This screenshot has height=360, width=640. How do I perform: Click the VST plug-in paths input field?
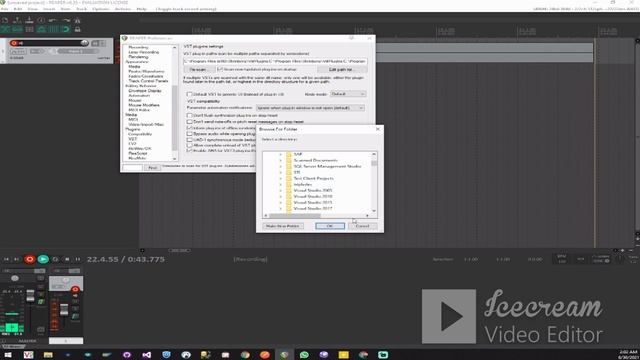pyautogui.click(x=275, y=61)
